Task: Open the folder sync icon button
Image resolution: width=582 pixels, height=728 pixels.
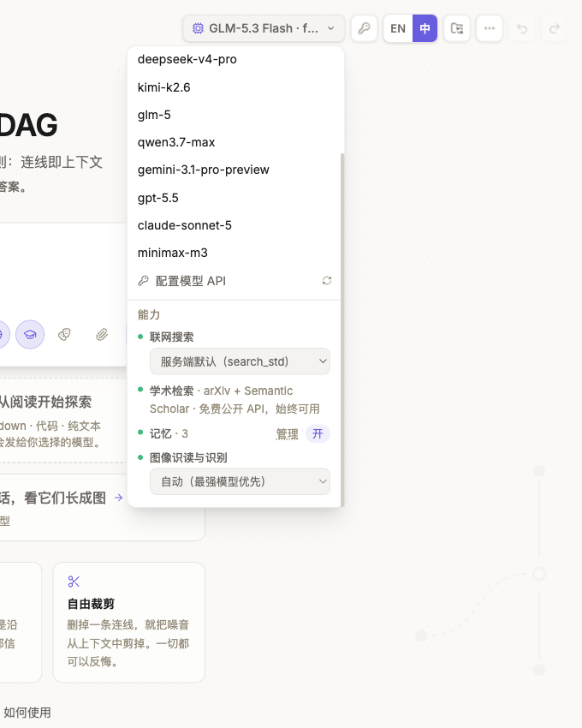Action: (x=457, y=28)
